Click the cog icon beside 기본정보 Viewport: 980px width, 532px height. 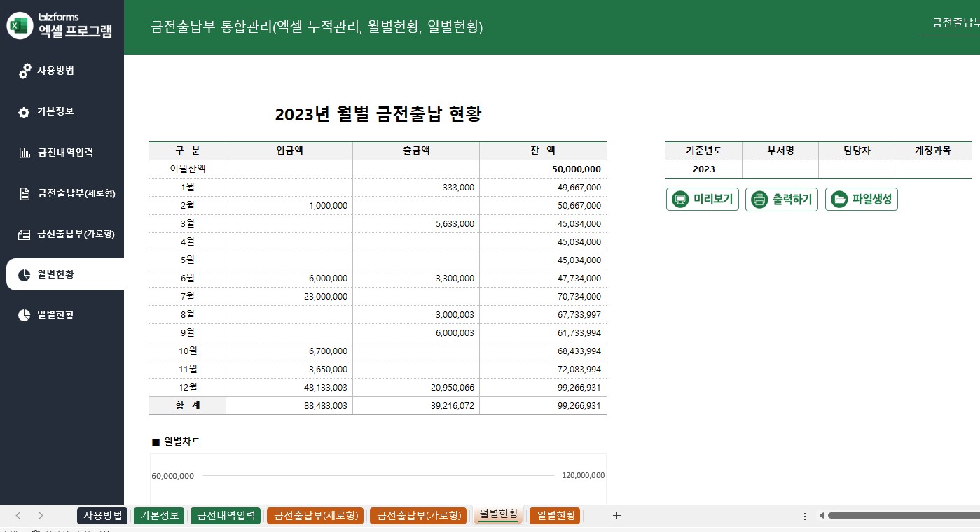(x=24, y=112)
